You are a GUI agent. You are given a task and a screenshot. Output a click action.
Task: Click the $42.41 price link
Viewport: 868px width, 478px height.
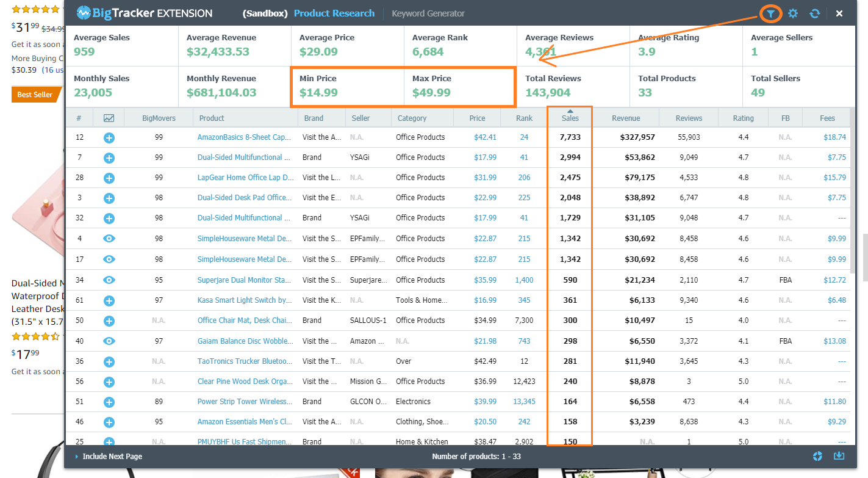pos(485,137)
